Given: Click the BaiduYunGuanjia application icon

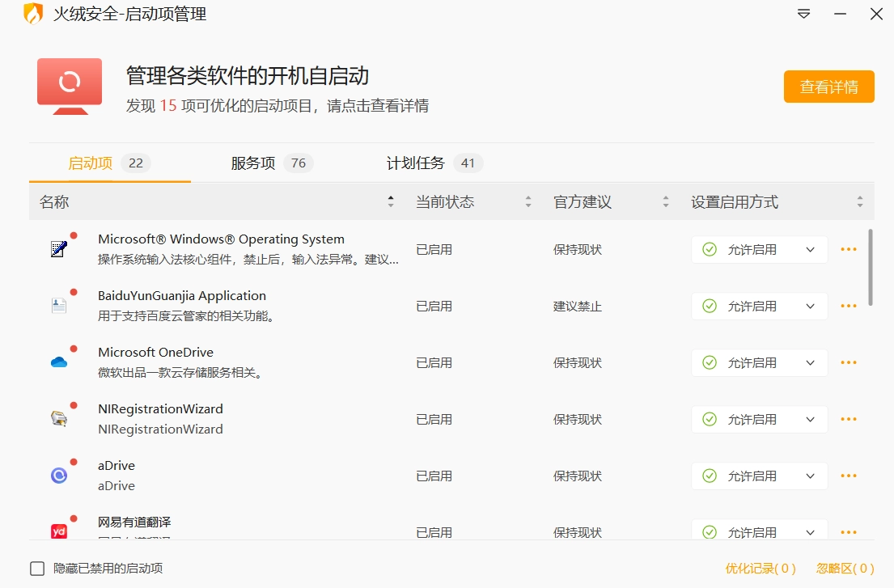Looking at the screenshot, I should point(57,306).
